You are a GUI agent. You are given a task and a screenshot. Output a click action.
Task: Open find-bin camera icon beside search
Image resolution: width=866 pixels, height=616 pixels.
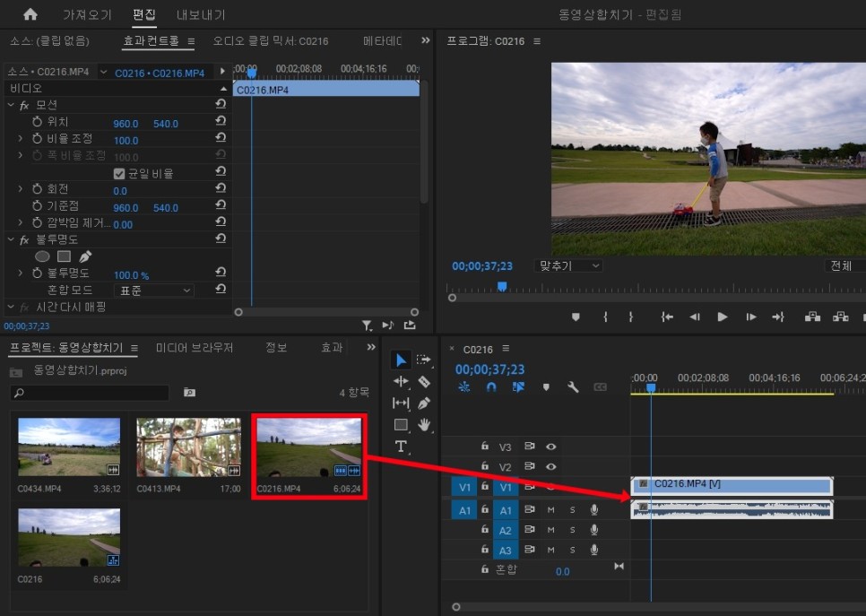189,392
